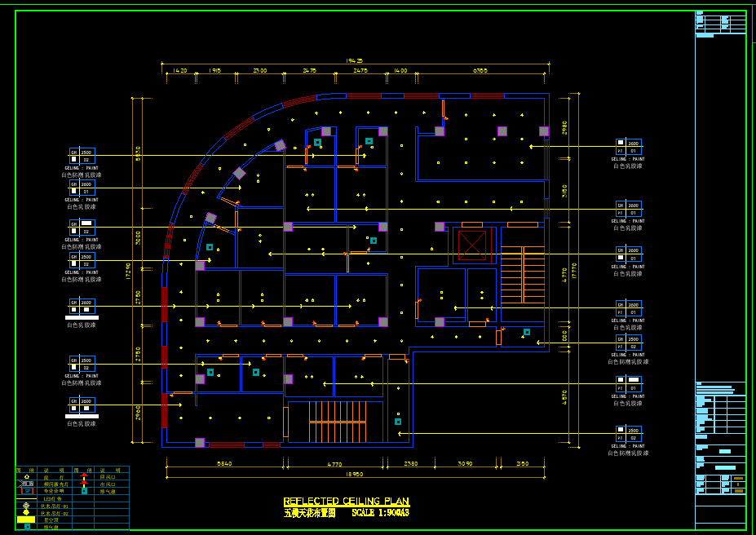Select the 2380 dimension text
The image size is (756, 535).
point(411,464)
